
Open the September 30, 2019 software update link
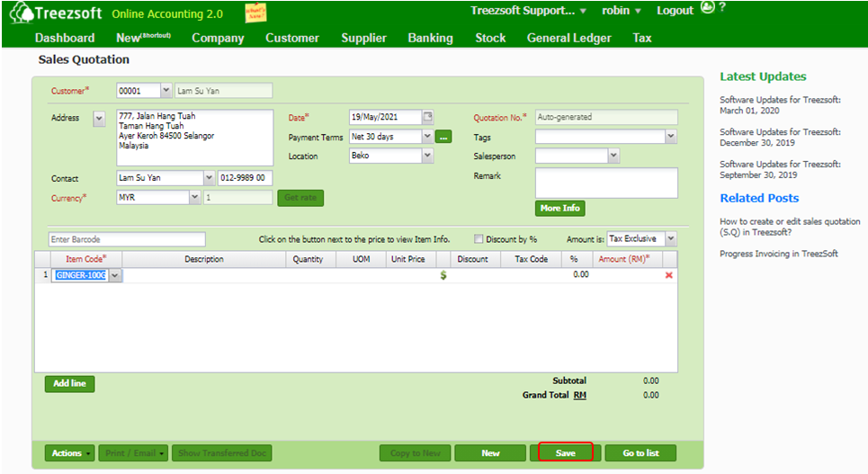pos(780,169)
